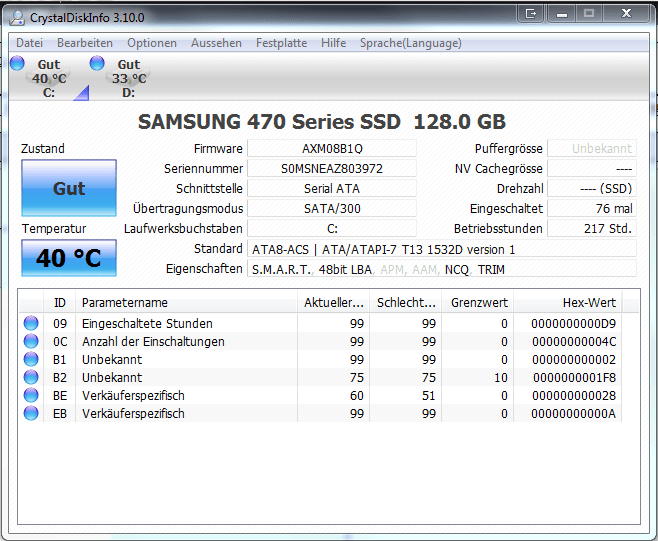Open the Sprache(Language) menu
This screenshot has height=541, width=658.
[410, 43]
